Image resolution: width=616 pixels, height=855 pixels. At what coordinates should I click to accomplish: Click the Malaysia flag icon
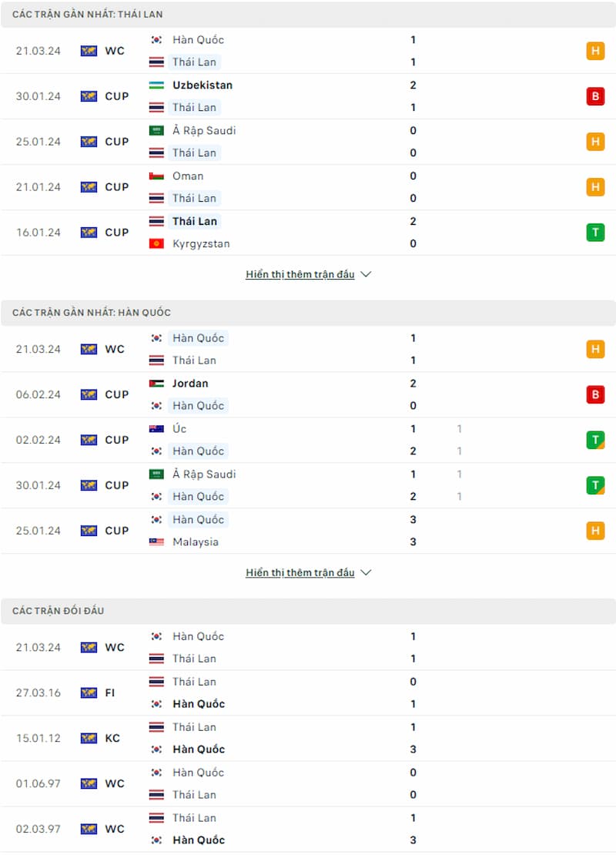point(156,542)
